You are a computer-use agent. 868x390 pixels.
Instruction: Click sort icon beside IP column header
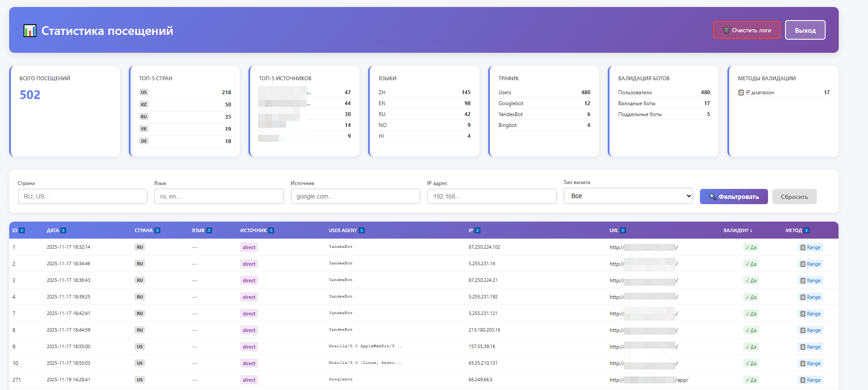click(x=478, y=230)
